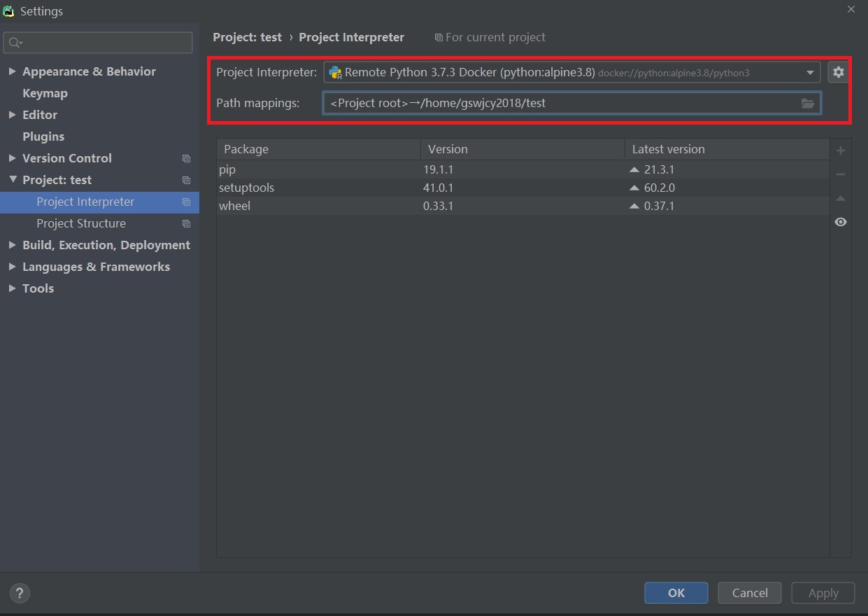Click setuptools version 41.0.1 cell

(x=439, y=188)
